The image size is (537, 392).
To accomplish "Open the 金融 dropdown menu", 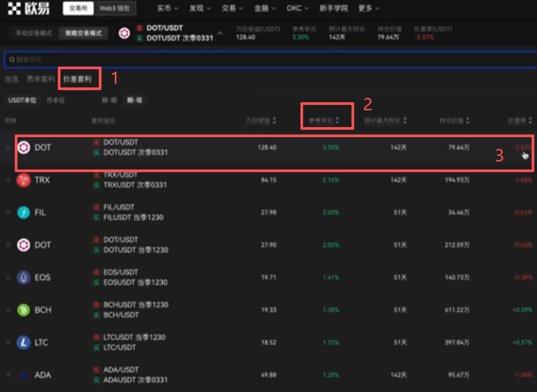I will tap(265, 8).
